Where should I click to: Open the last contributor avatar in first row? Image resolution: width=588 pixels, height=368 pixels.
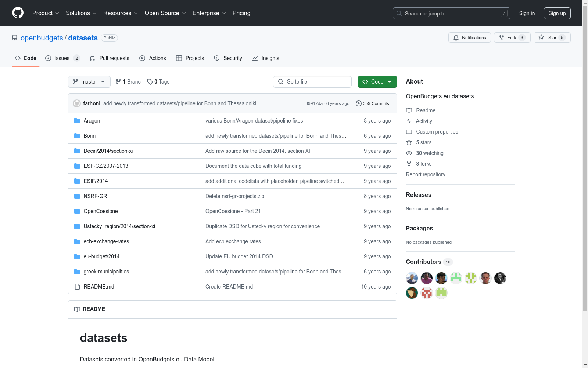point(500,278)
